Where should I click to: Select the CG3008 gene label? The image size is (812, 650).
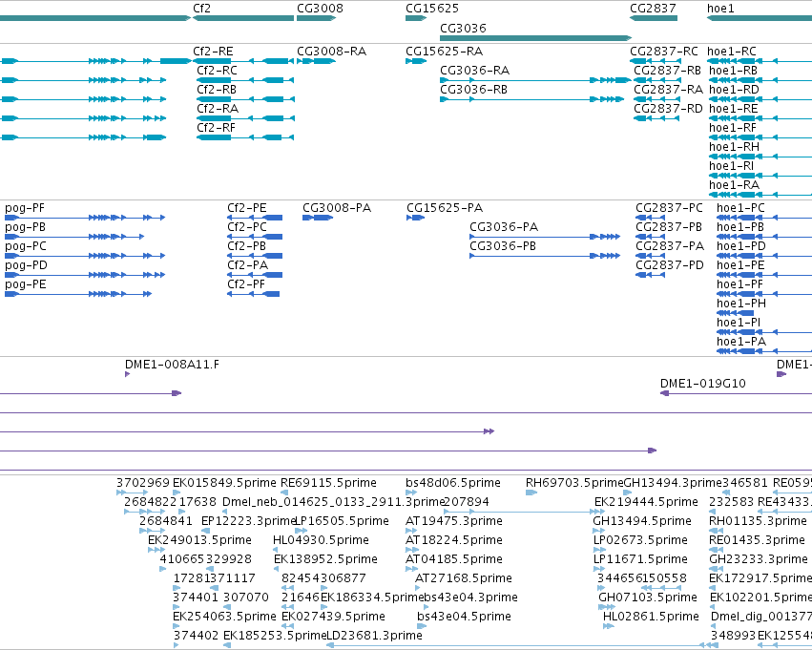(320, 9)
